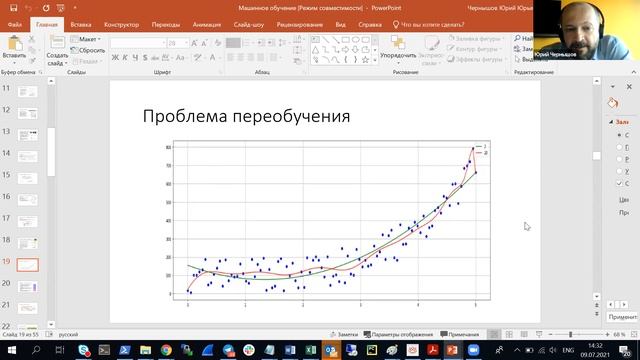Open Excel from the taskbar
Image resolution: width=640 pixels, height=360 pixels.
click(x=311, y=350)
